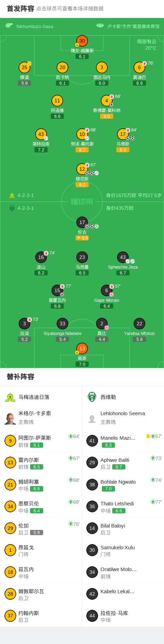Tap referee whistle icon beside Sikhumbuzo Gasa
The width and height of the screenshot is (164, 644).
pos(9,26)
